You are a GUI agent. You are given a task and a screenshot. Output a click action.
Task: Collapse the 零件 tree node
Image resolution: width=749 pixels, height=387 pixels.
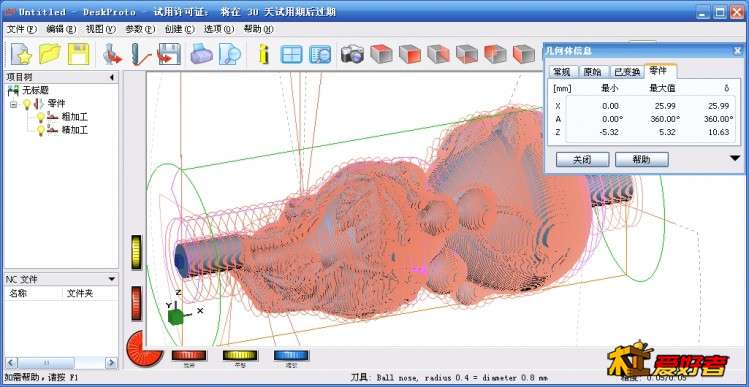click(13, 104)
